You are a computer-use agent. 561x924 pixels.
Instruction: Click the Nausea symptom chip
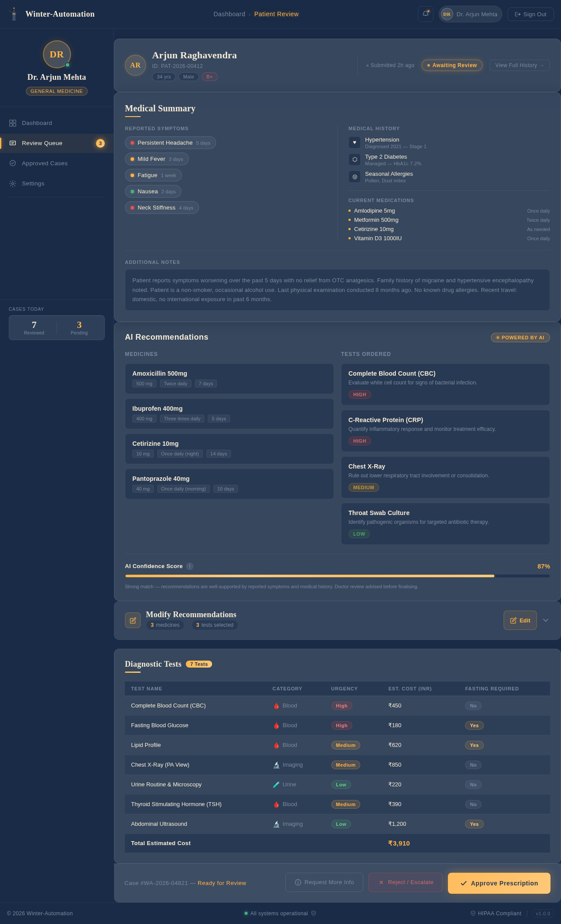153,192
